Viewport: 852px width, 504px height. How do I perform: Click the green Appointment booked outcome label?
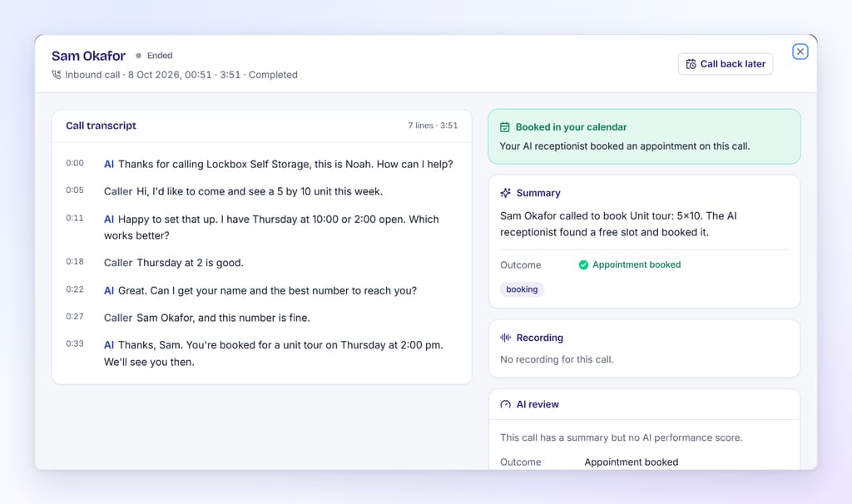637,264
